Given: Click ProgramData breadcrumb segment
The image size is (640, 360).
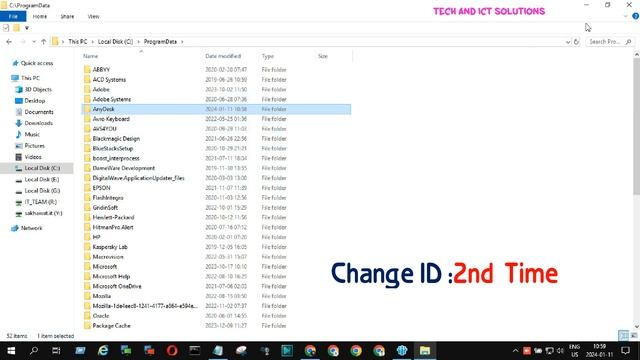Looking at the screenshot, I should click(x=160, y=42).
